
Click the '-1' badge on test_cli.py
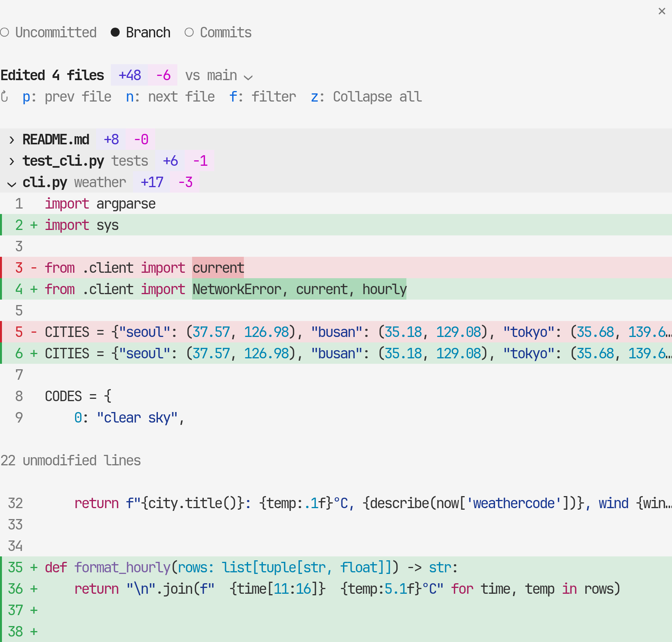pos(200,161)
